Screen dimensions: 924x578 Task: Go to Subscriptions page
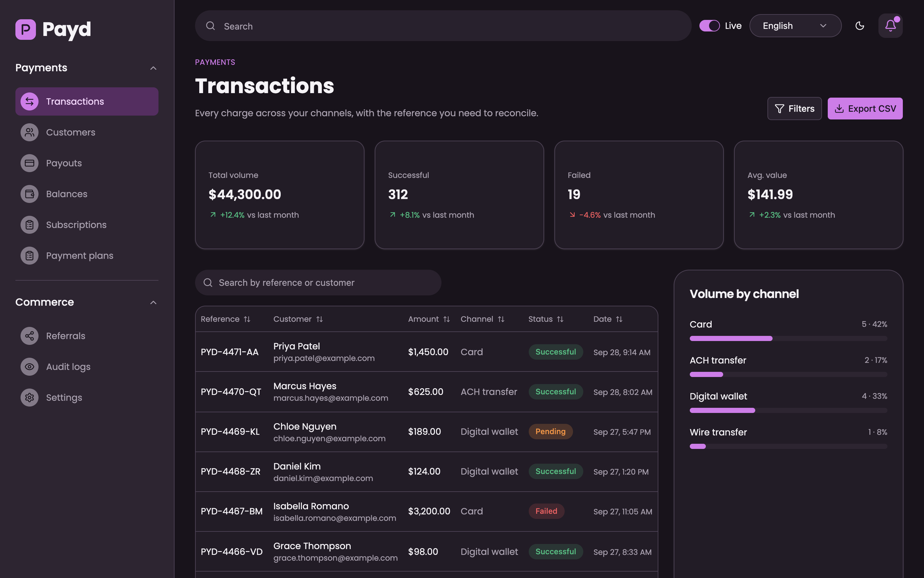pos(87,225)
